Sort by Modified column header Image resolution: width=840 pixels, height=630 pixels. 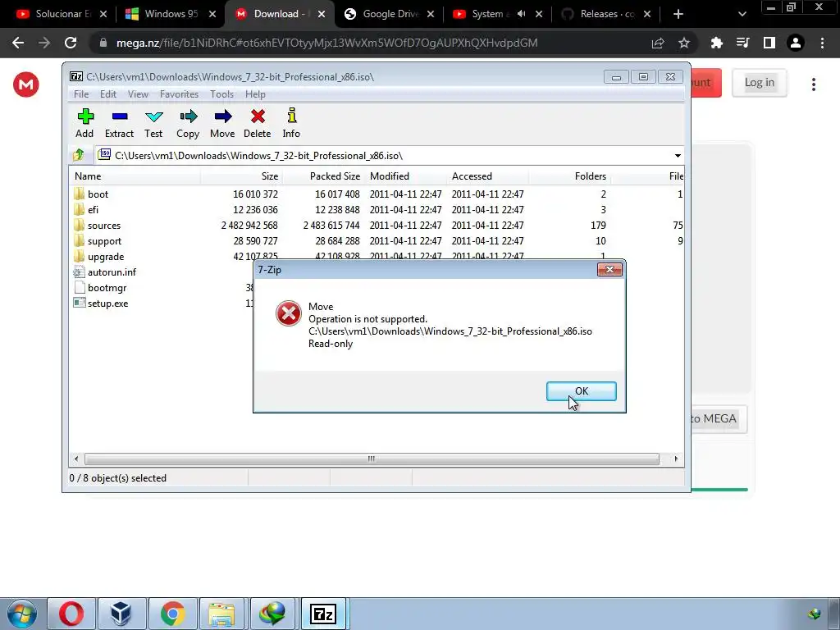(x=405, y=176)
